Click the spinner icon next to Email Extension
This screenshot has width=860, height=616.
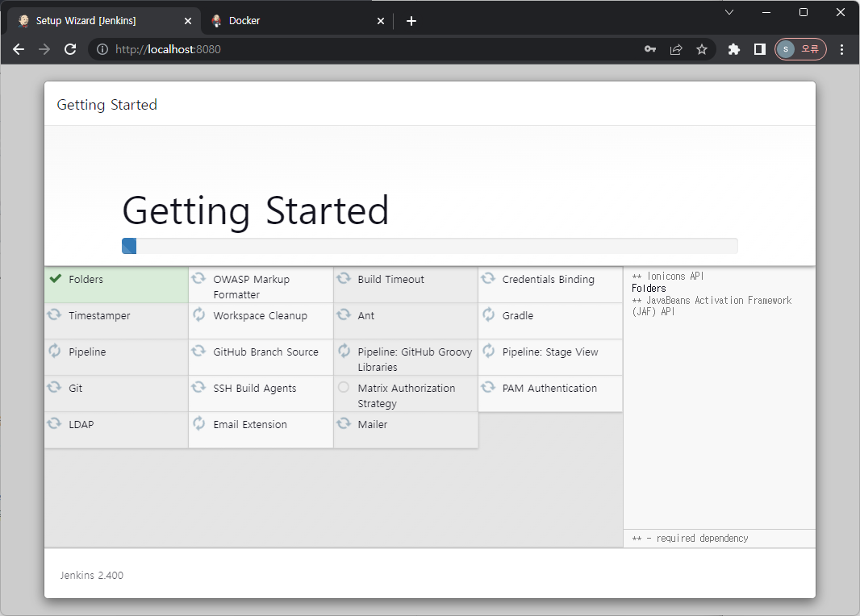(x=198, y=423)
